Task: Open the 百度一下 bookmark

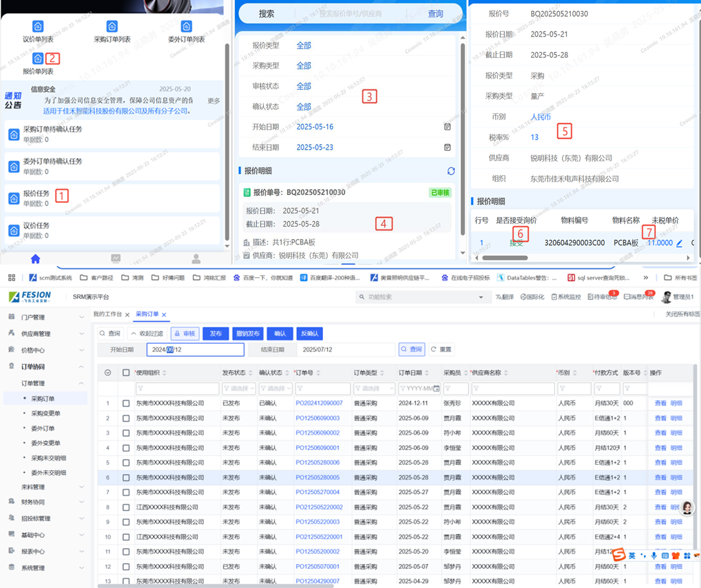Action: click(x=263, y=278)
